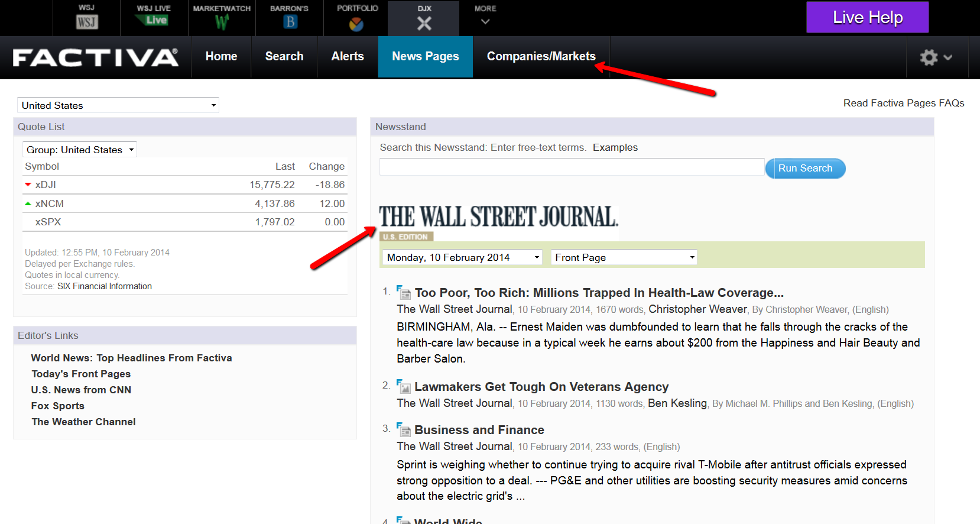Open the United States region dropdown
Screen dimensions: 980x524
click(x=118, y=105)
